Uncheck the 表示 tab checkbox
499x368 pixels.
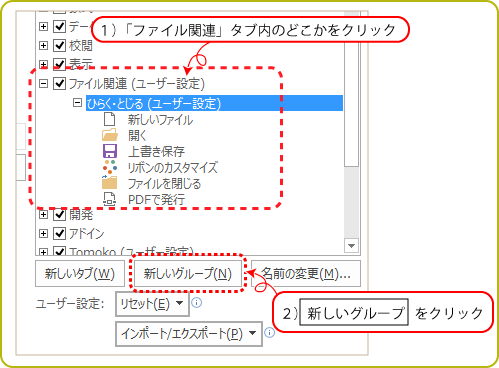click(60, 64)
